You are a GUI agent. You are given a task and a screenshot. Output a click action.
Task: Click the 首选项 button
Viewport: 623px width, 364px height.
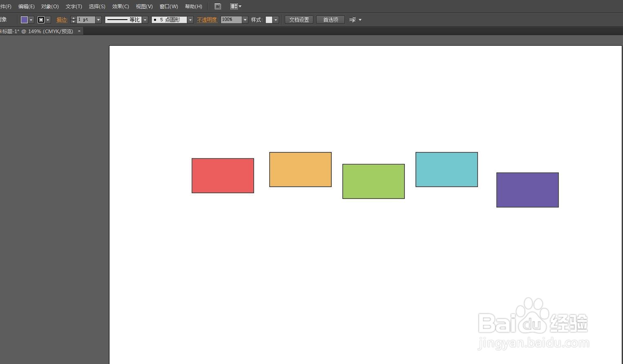coord(330,20)
